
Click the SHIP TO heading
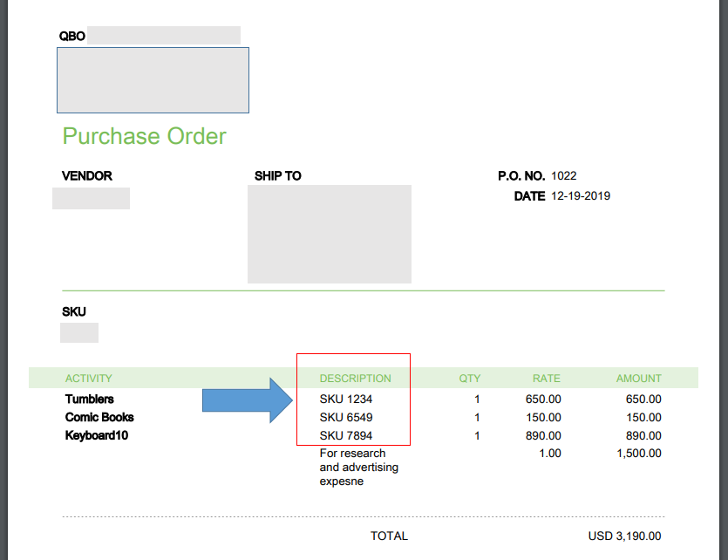[278, 175]
